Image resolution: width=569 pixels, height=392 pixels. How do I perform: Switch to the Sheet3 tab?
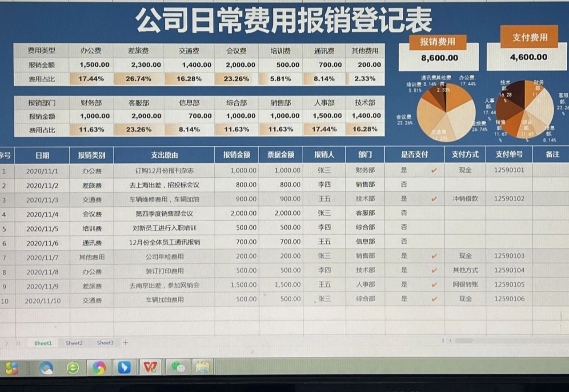pyautogui.click(x=105, y=343)
